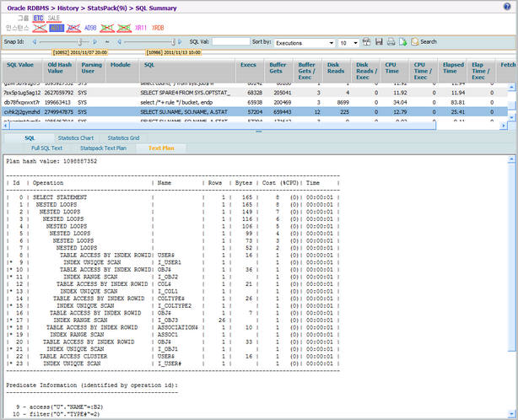Select row with SQL value cvhk2j2gymzhd
518x420 pixels.
point(255,112)
